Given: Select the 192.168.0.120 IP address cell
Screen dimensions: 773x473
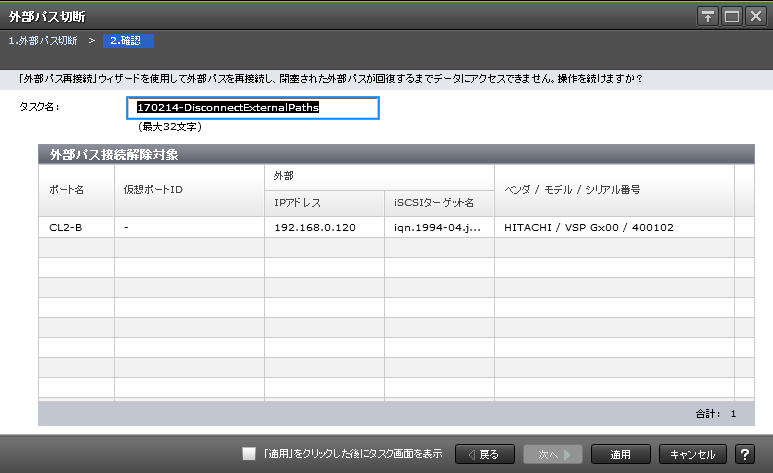Looking at the screenshot, I should [324, 227].
